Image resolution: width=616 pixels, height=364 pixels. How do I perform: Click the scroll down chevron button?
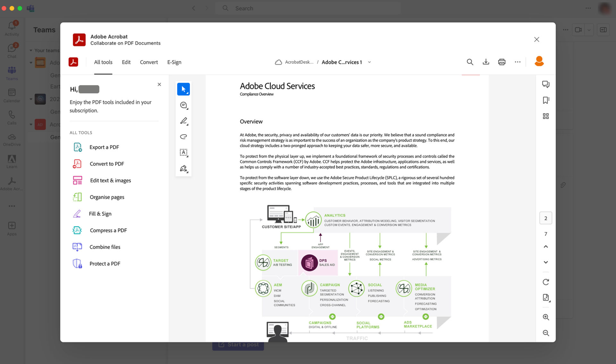point(546,262)
